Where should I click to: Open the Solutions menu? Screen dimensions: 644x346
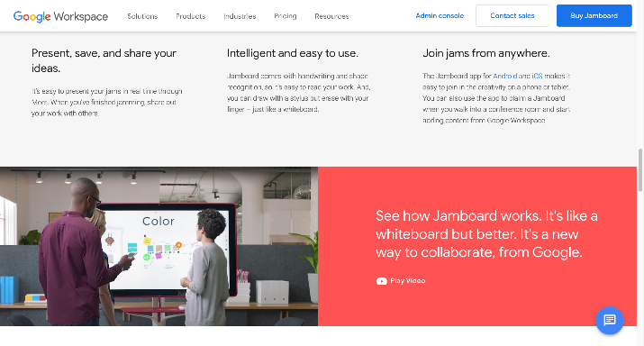[142, 16]
